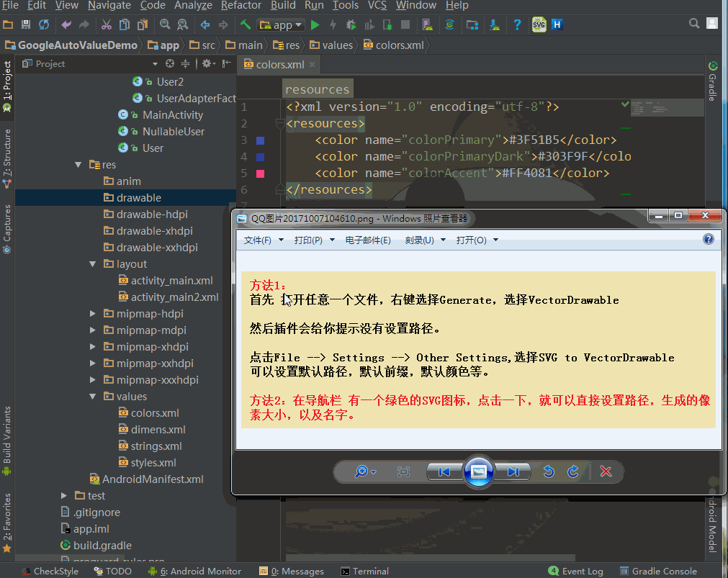This screenshot has height=578, width=728.
Task: Click the pink colorAccent gutter swatch
Action: tap(259, 173)
